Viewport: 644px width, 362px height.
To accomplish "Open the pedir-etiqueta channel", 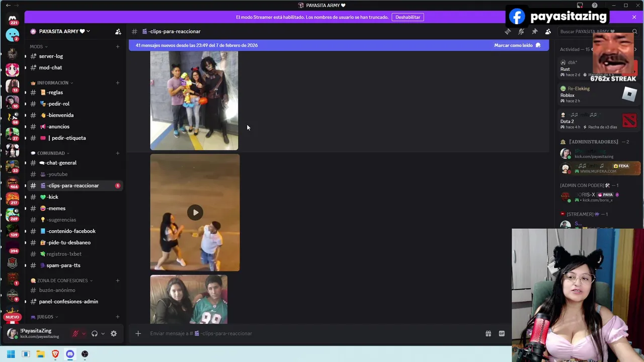I will pyautogui.click(x=75, y=138).
